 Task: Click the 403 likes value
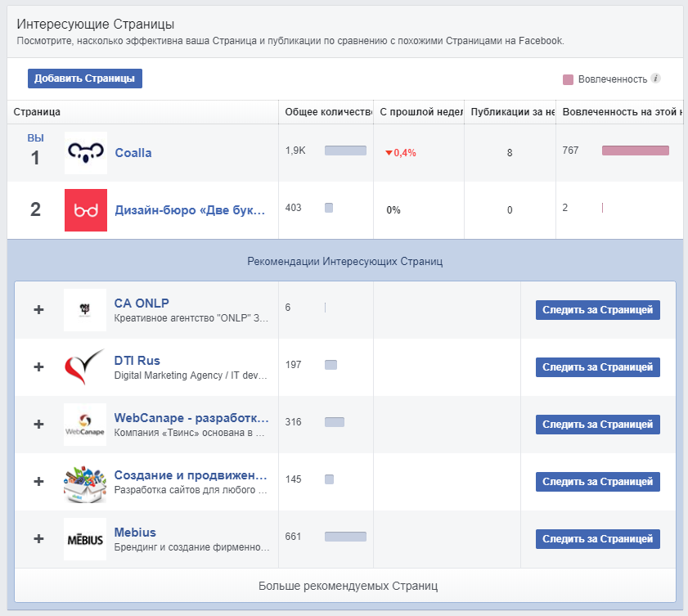293,208
